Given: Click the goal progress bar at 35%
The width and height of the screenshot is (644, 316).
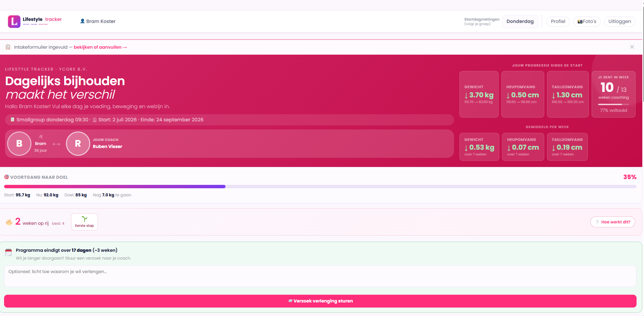Looking at the screenshot, I should coord(320,187).
